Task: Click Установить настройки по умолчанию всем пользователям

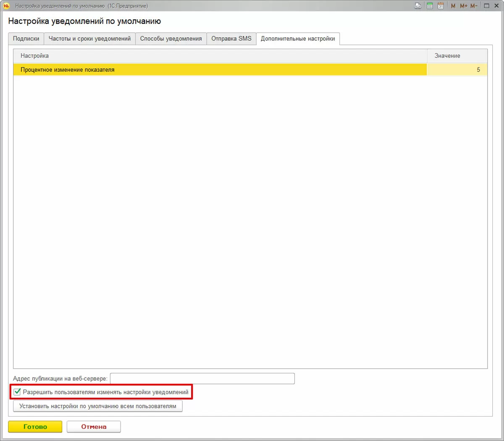Action: click(98, 406)
